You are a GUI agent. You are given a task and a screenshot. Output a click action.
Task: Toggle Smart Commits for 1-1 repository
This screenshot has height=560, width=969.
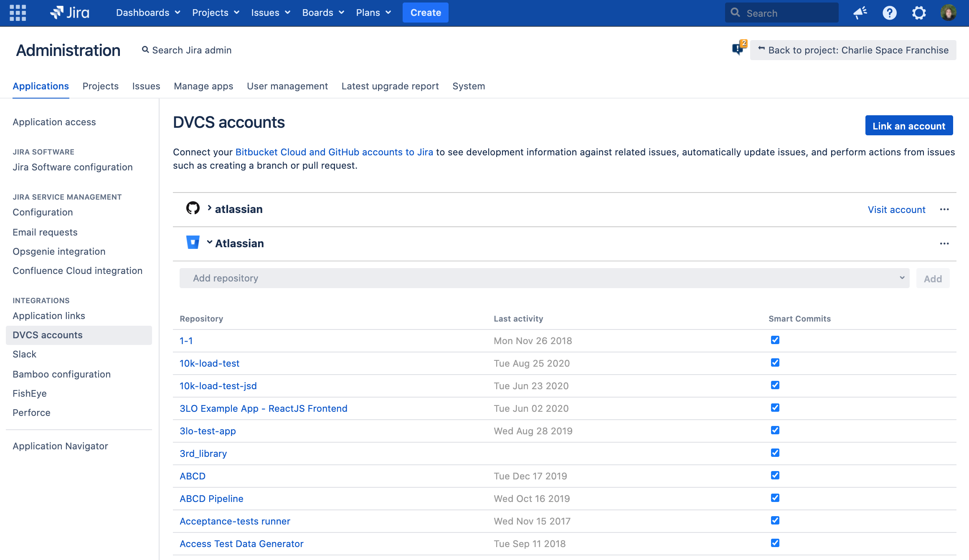click(775, 340)
